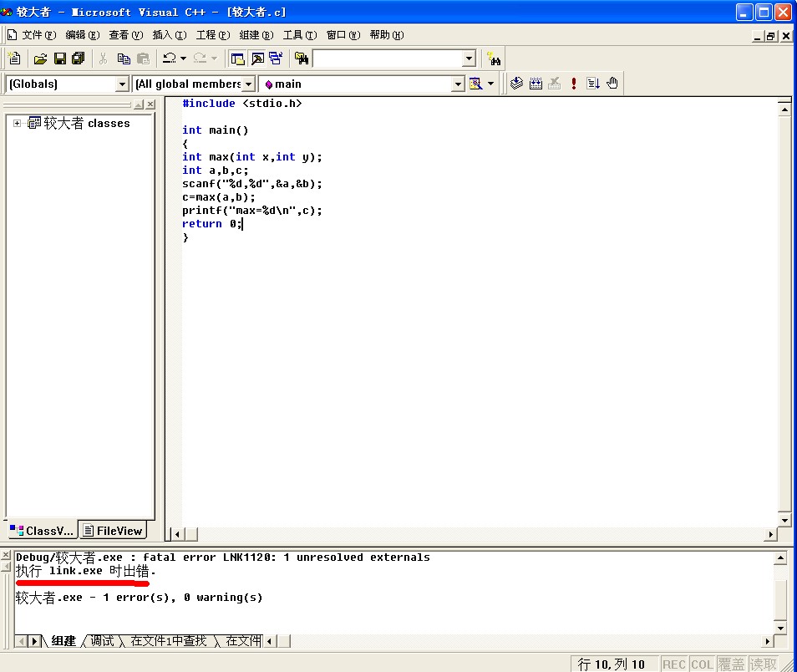797x672 pixels.
Task: Open the 窗口(W) menu
Action: (x=343, y=35)
